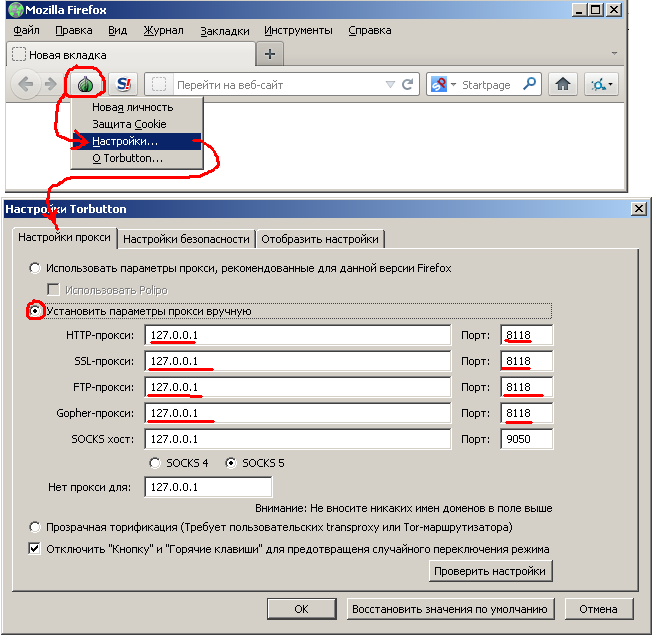
Task: Confirm with the OK button
Action: (x=302, y=609)
